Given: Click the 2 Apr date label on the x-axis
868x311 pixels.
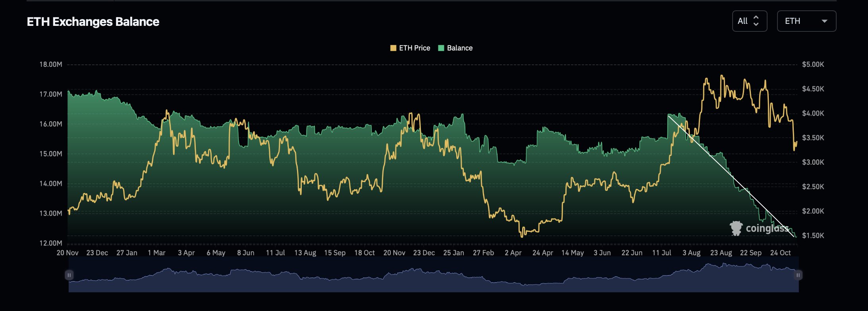Looking at the screenshot, I should point(513,253).
